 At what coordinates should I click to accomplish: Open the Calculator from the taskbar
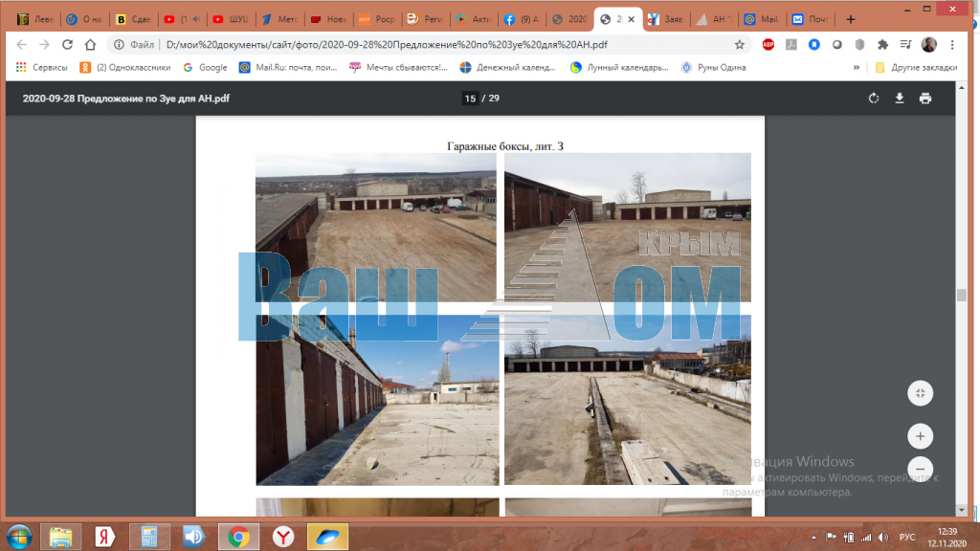pyautogui.click(x=149, y=537)
